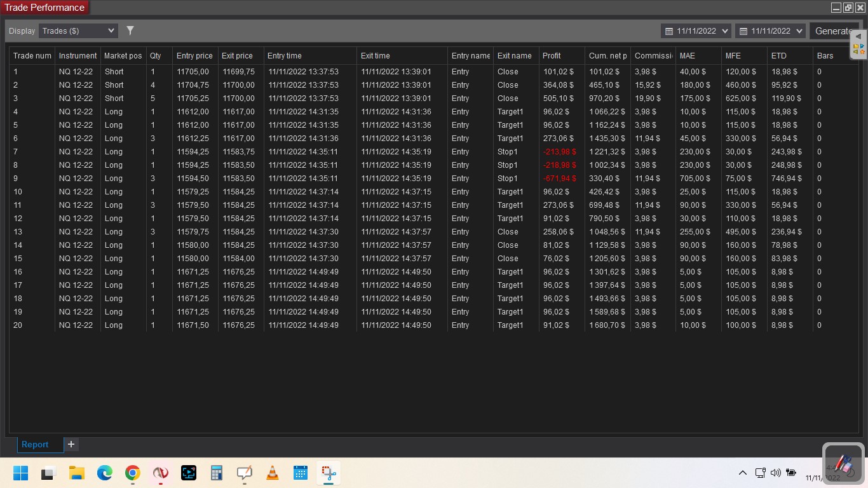Launch Calculator from the taskbar

coord(217,473)
